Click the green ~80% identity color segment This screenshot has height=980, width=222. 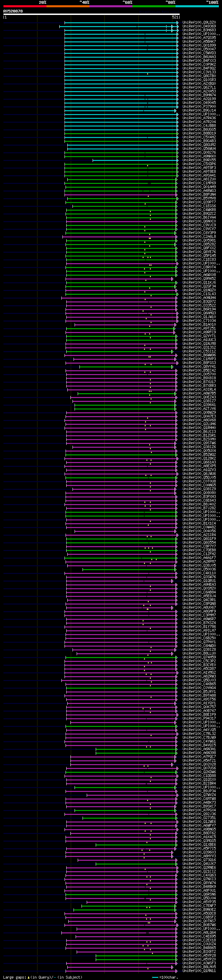[154, 6]
